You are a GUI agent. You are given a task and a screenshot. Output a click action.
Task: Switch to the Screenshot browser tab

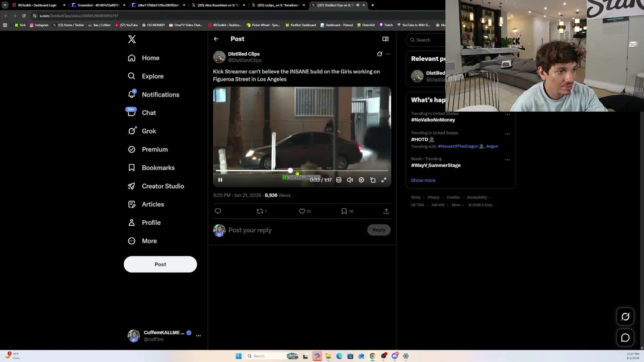(98, 5)
